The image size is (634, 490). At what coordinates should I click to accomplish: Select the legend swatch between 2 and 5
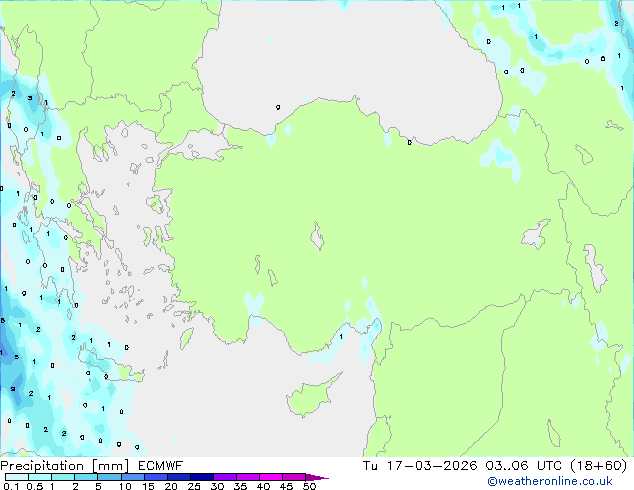(86, 477)
